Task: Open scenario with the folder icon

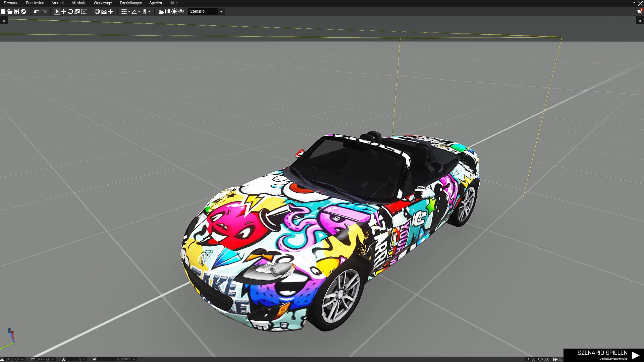Action: (x=10, y=11)
